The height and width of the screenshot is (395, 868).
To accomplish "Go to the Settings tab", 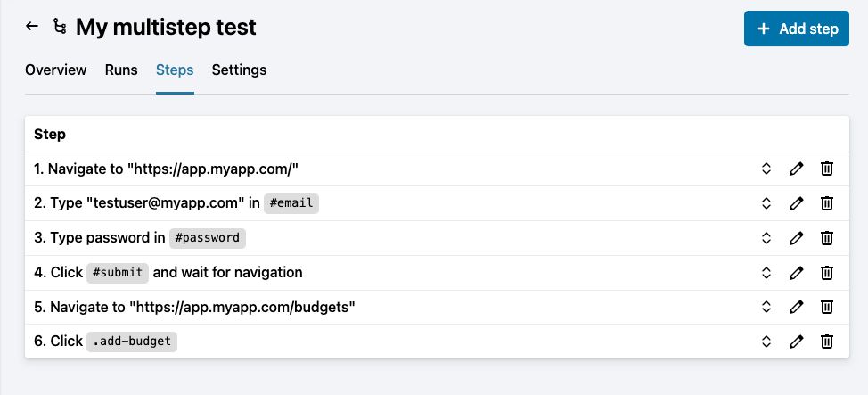I will [239, 70].
